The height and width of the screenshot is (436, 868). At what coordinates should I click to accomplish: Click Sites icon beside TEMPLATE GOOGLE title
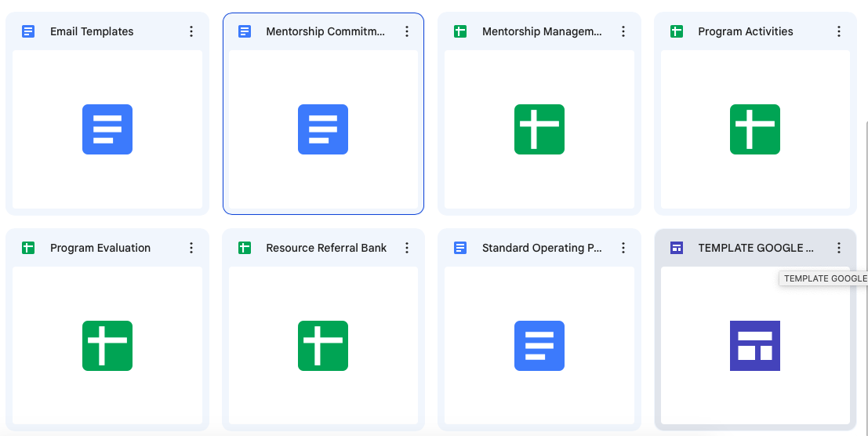677,248
